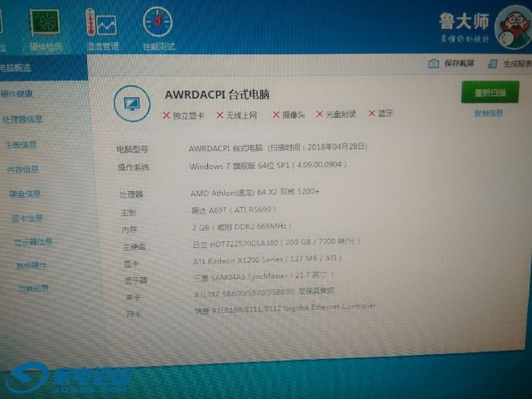Click red X beside 摄像头

[275, 115]
